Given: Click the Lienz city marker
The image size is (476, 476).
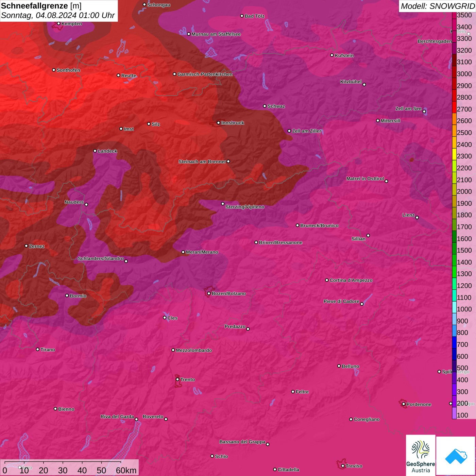Looking at the screenshot, I should [417, 218].
